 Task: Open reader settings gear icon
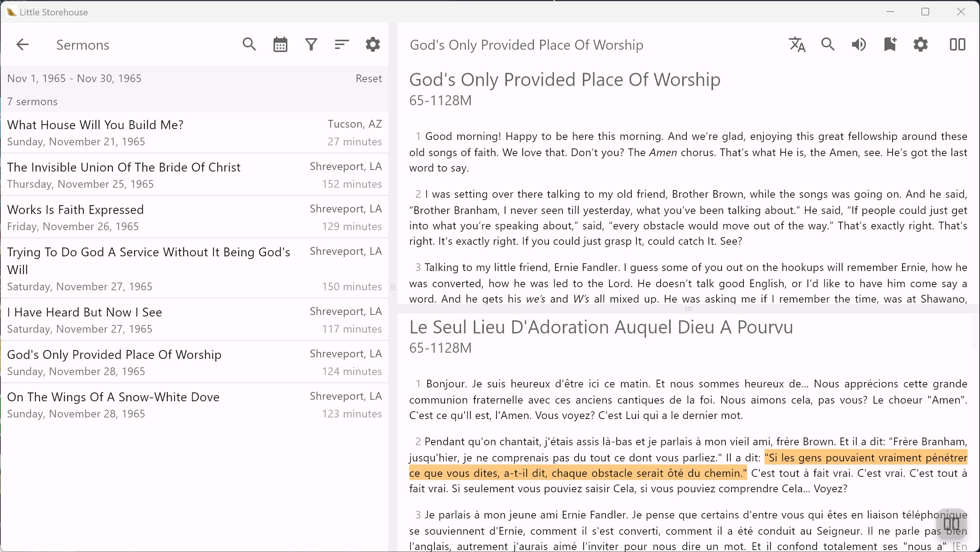920,45
